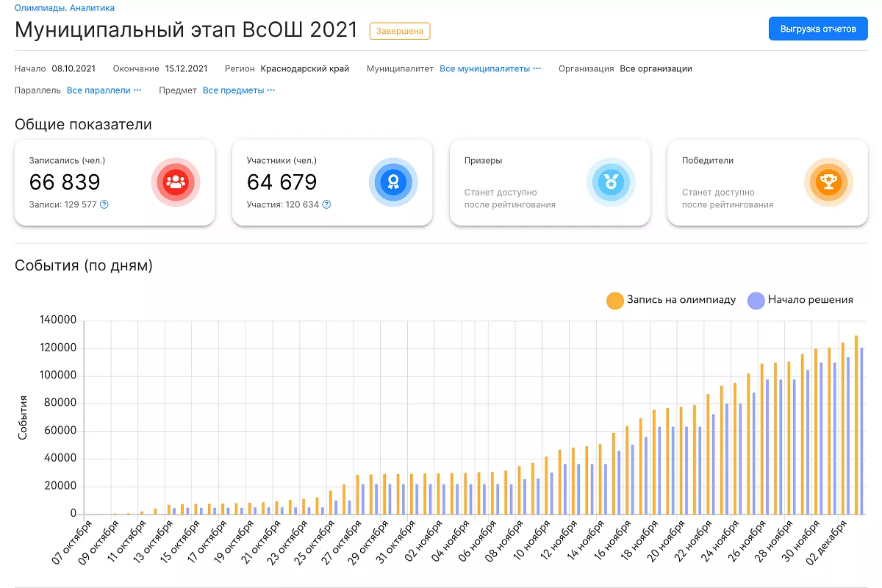Click the orange winners trophy icon

(x=828, y=182)
